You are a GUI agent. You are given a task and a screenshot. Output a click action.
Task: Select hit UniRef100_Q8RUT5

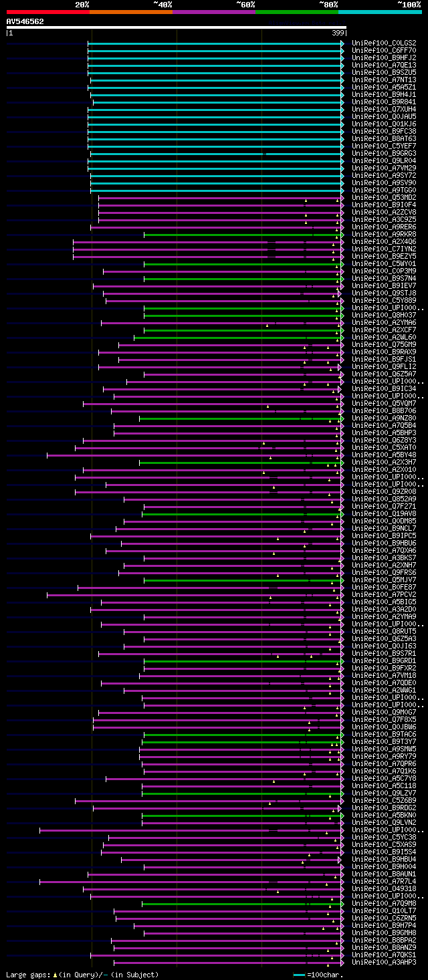coord(383,632)
